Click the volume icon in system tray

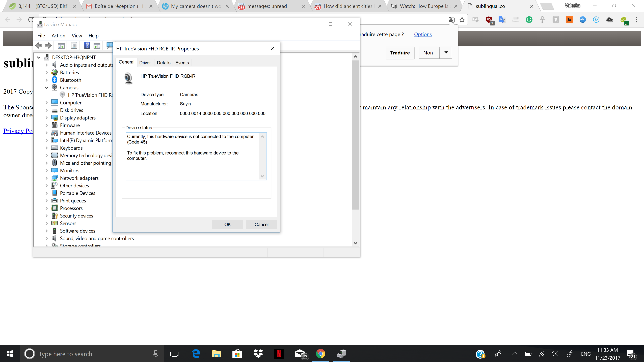(554, 354)
